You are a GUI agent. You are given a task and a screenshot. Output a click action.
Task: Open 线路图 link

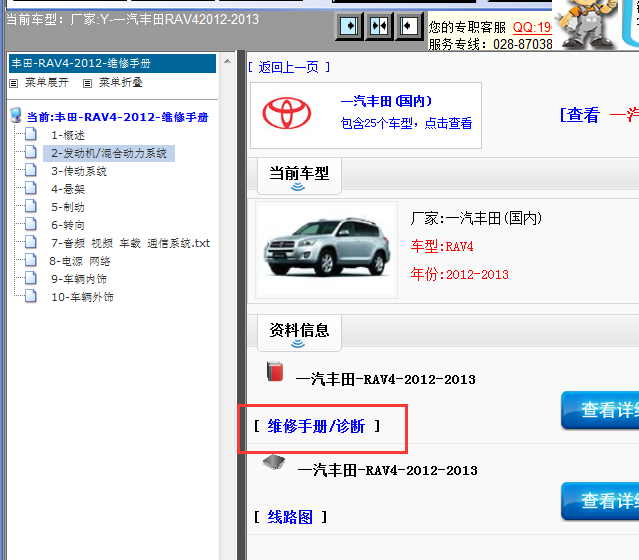pos(290,517)
